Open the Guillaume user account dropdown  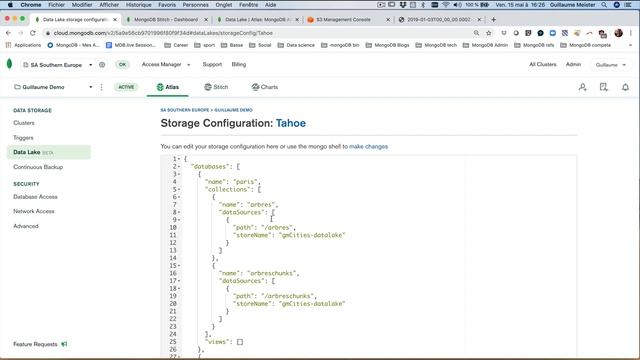[x=611, y=64]
